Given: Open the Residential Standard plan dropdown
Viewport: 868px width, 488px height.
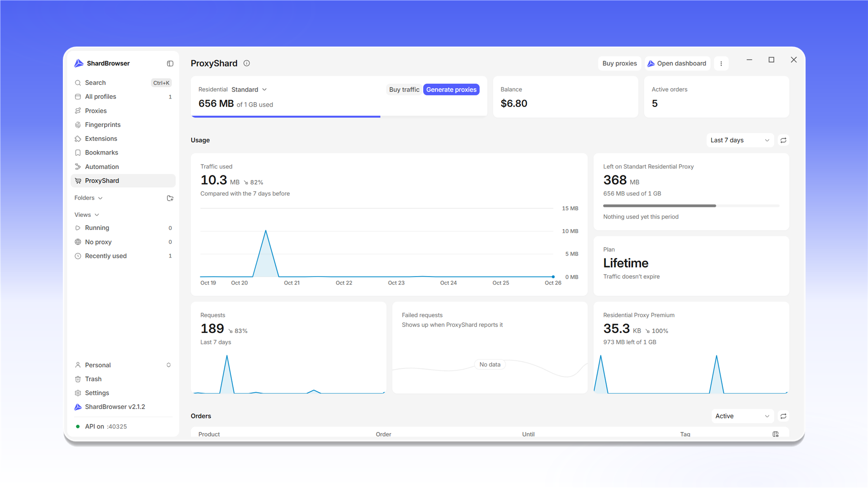Looking at the screenshot, I should [249, 89].
